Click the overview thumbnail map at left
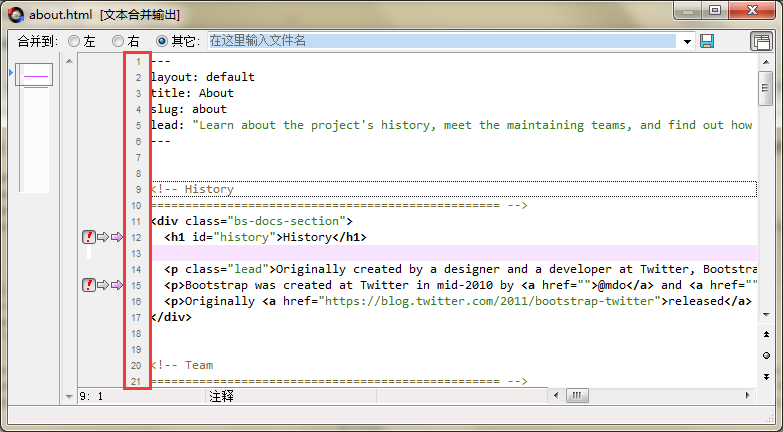Viewport: 783px width, 432px height. pos(36,80)
